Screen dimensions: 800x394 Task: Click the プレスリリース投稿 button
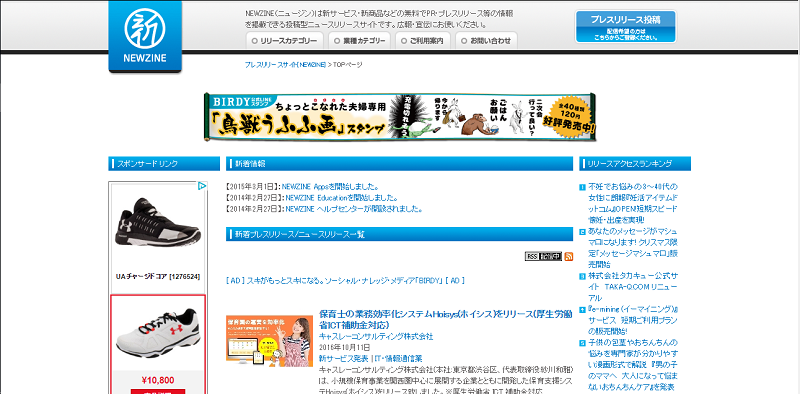click(626, 27)
